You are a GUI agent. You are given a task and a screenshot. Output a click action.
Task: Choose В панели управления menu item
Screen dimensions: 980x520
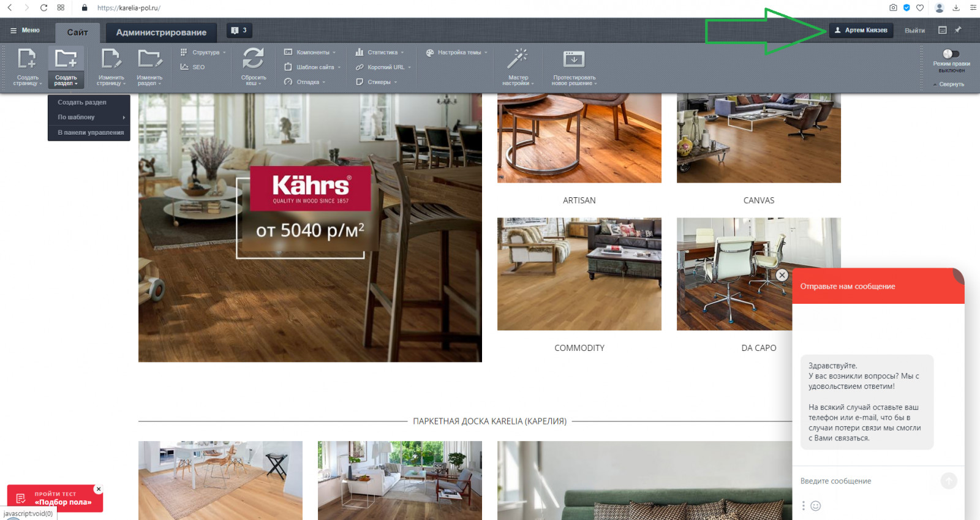tap(89, 132)
